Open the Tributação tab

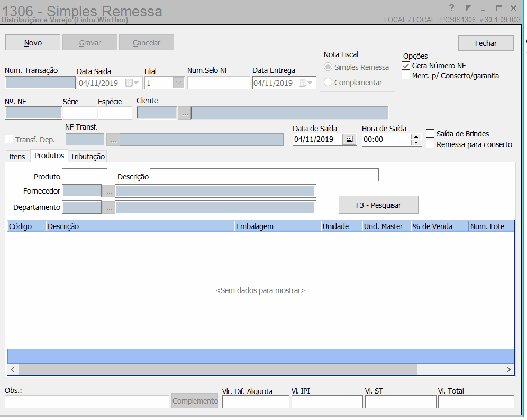(87, 157)
